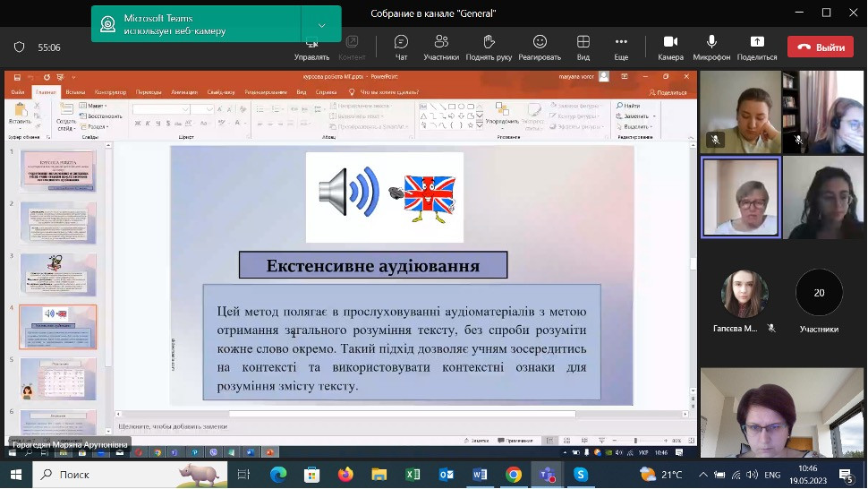Click the Windows search box Поиск
The width and height of the screenshot is (868, 489).
[x=125, y=475]
